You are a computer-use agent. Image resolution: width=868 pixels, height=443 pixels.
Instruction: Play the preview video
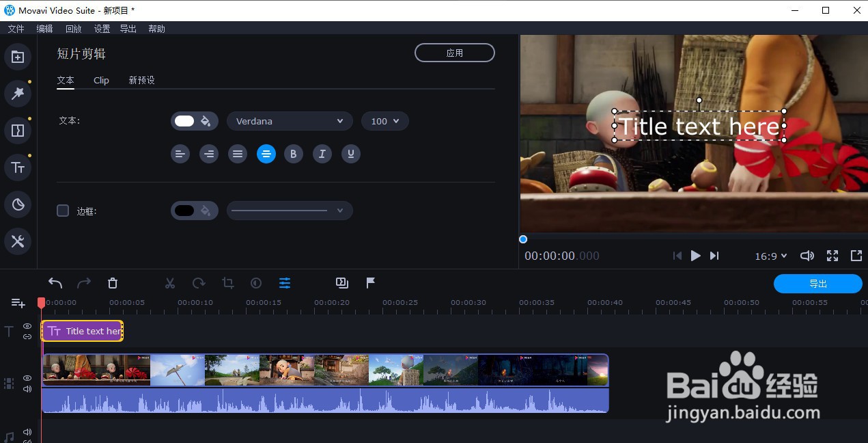tap(695, 256)
